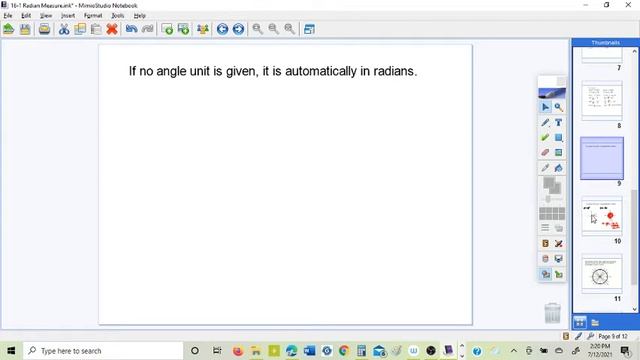Open page 11 thumbnail

pos(602,273)
